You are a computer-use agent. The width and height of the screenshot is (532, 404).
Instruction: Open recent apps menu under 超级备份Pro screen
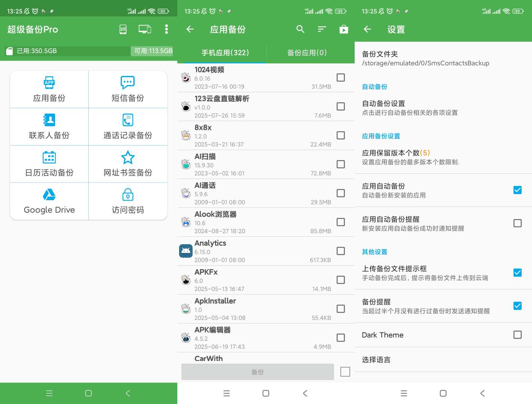[49, 393]
